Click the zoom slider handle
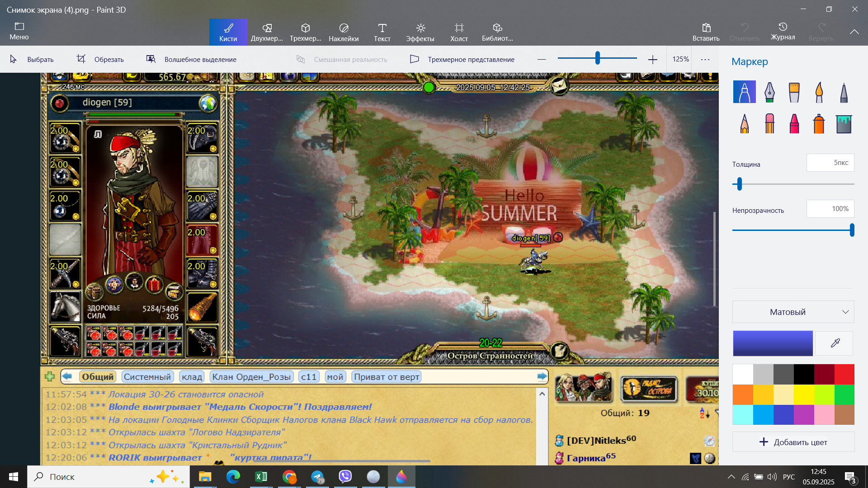Screen dimensions: 868x488 click(x=597, y=58)
